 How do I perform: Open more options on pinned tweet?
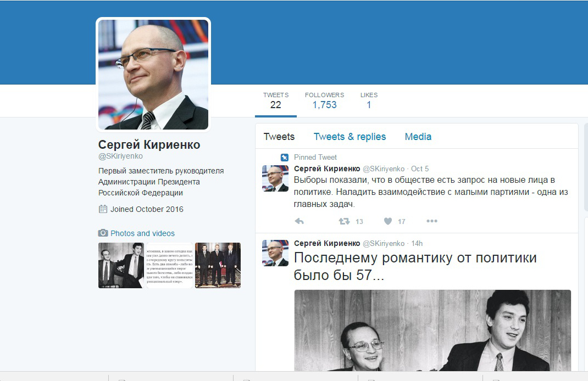click(x=431, y=221)
